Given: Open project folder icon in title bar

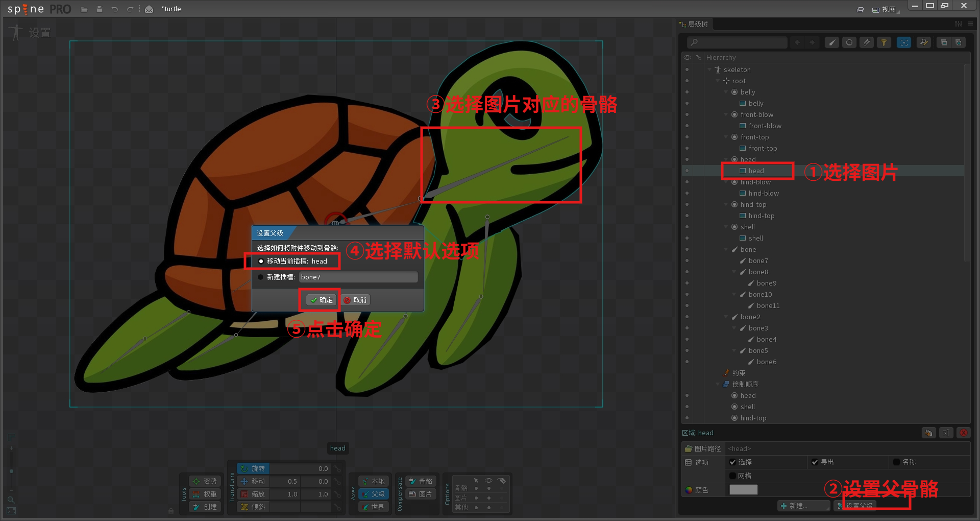Looking at the screenshot, I should coord(84,9).
